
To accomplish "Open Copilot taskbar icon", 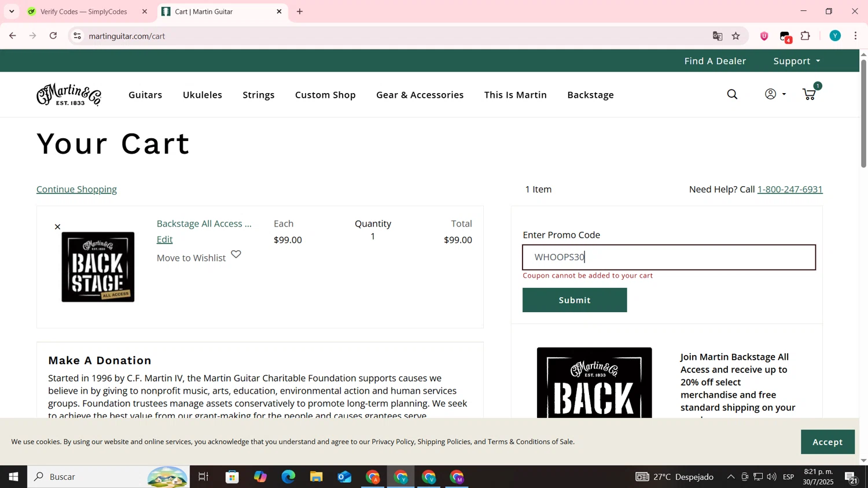I will 260,477.
